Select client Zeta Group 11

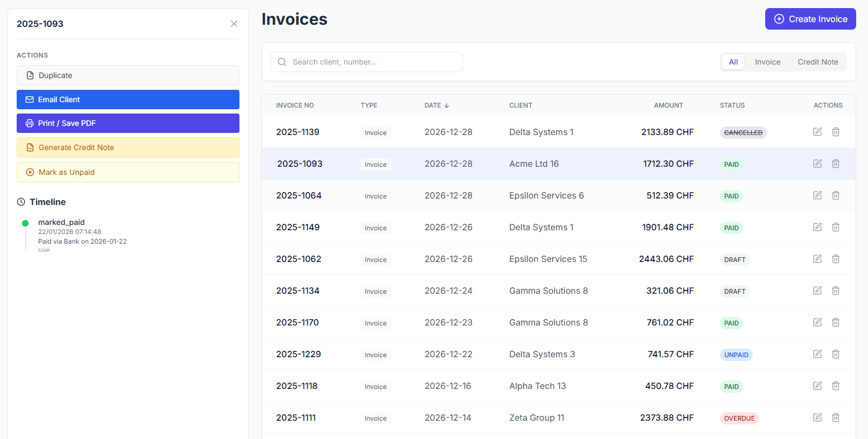point(537,417)
